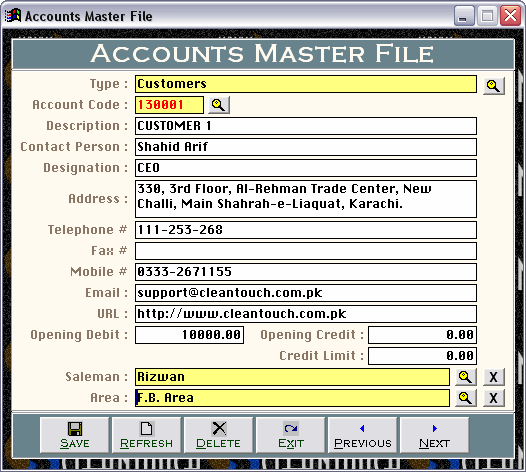Viewport: 526px width, 472px height.
Task: Clear the Area field with X
Action: pos(493,398)
